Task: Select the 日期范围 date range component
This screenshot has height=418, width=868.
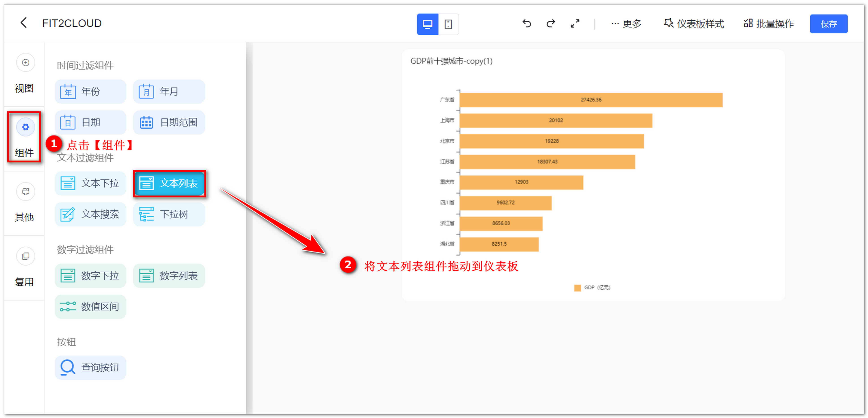Action: pyautogui.click(x=169, y=122)
